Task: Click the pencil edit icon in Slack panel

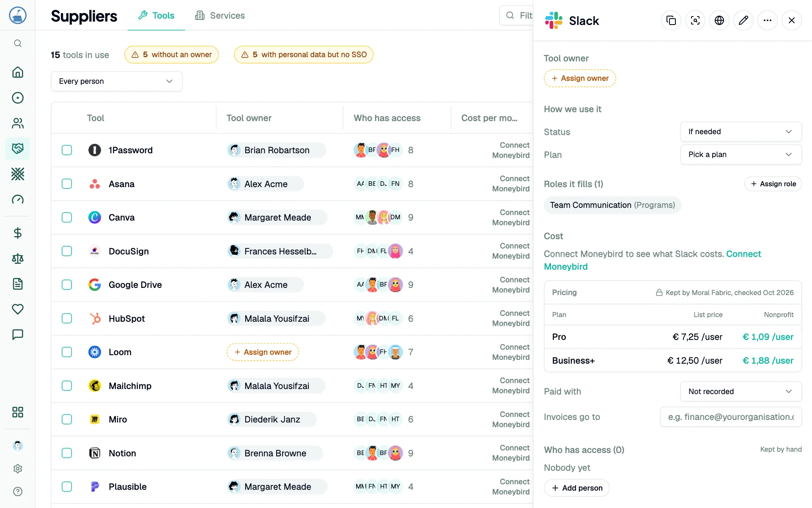Action: (x=743, y=20)
